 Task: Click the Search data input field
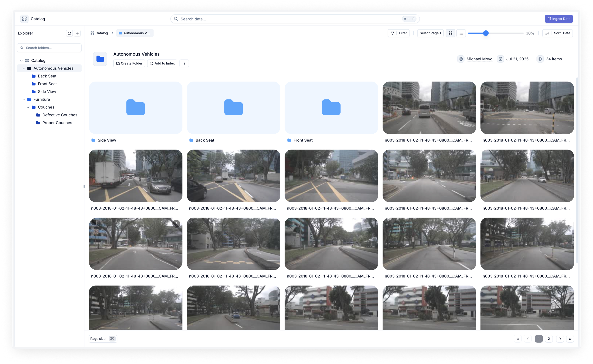(x=289, y=19)
